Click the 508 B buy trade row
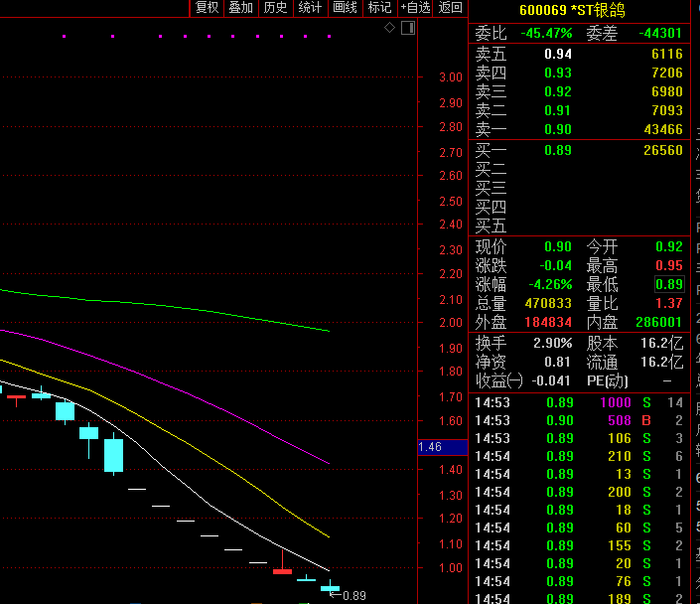Image resolution: width=700 pixels, height=604 pixels. [579, 420]
